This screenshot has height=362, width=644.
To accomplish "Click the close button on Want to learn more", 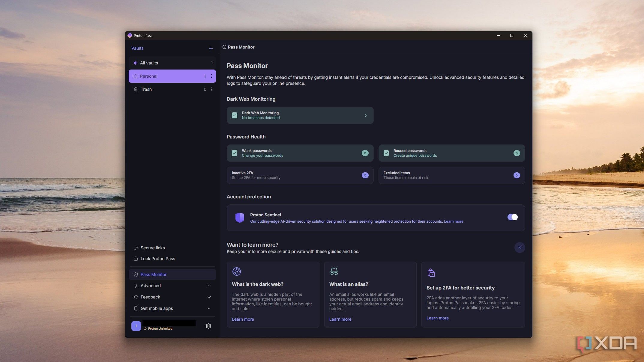I will (520, 248).
